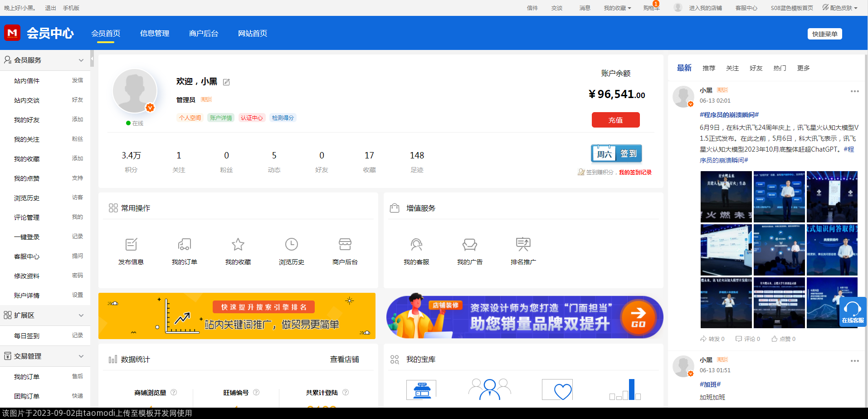Open the 我的签到记录 link
The width and height of the screenshot is (868, 419).
pyautogui.click(x=635, y=173)
